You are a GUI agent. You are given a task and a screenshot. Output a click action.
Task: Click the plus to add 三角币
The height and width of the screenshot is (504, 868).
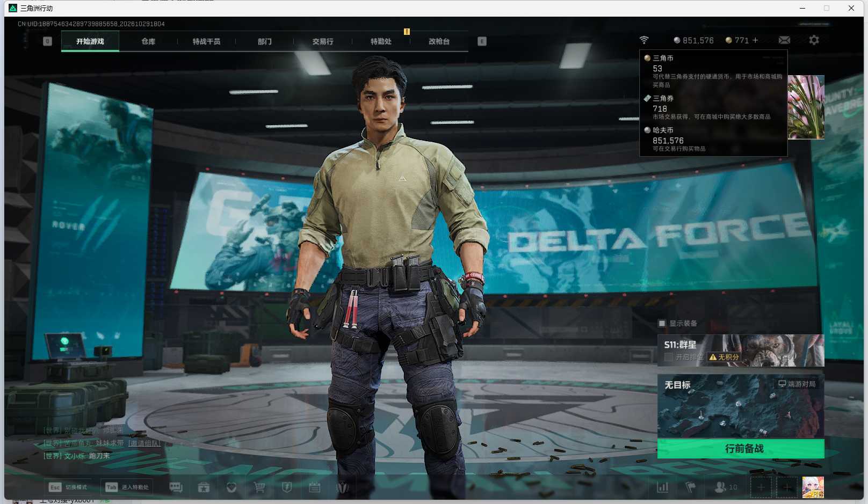pos(755,40)
